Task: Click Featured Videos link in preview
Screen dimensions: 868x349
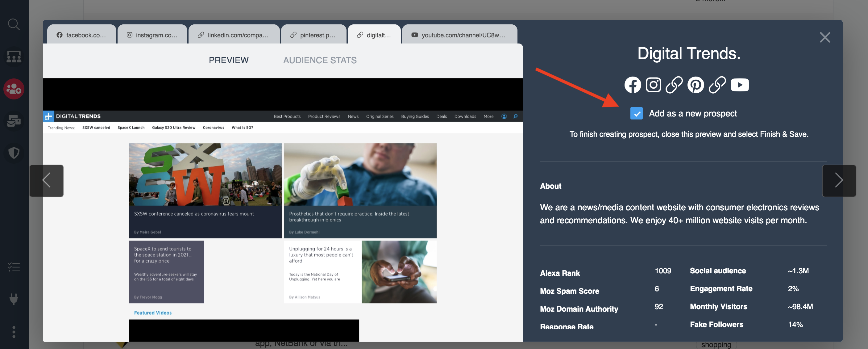Action: (x=153, y=313)
